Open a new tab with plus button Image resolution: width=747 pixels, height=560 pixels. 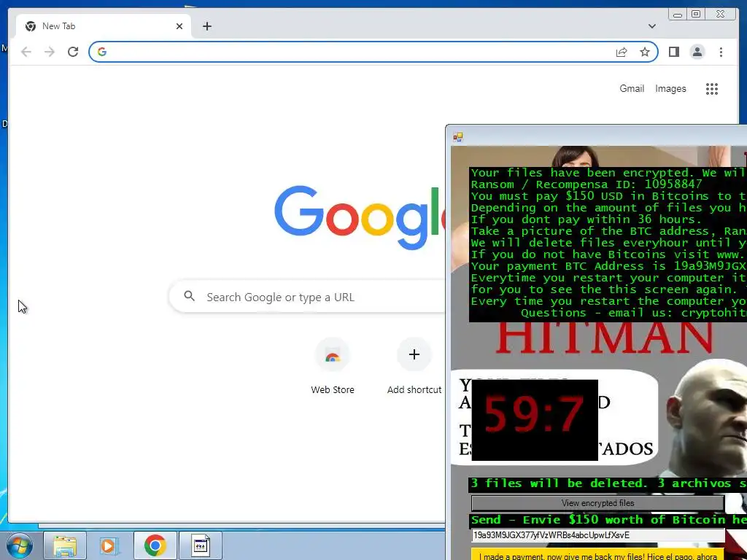(x=206, y=26)
